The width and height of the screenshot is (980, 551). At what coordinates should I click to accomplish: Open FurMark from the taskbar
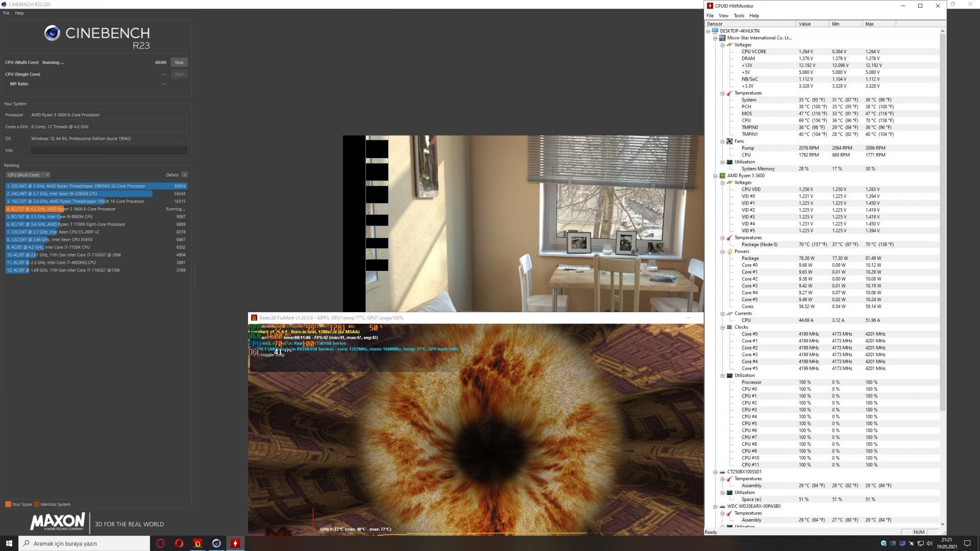pos(198,543)
